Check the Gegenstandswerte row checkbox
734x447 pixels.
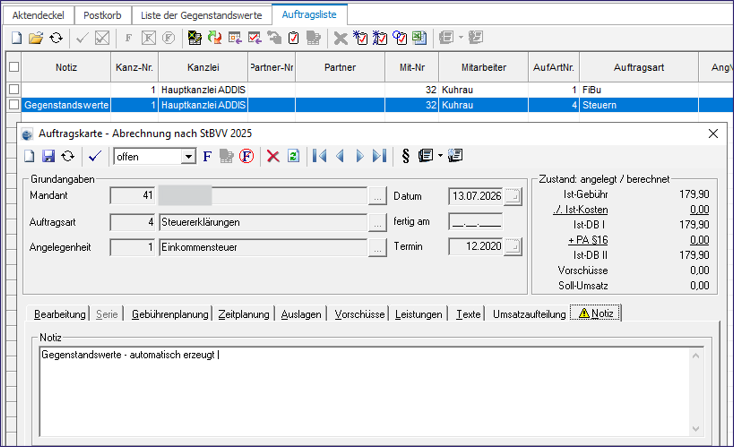(x=14, y=105)
